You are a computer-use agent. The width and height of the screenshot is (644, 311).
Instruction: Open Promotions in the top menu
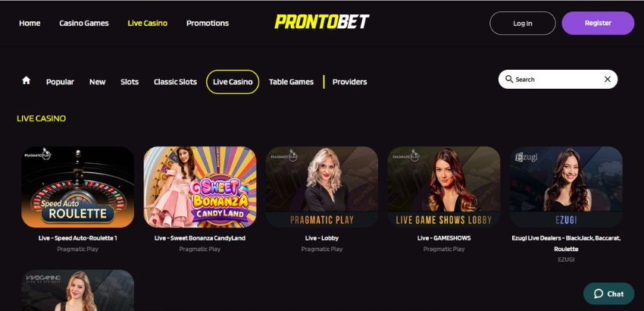(x=208, y=23)
